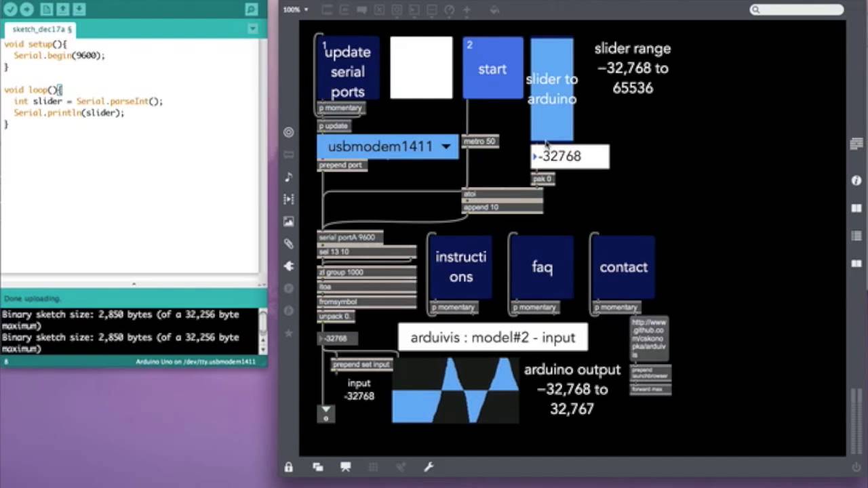Viewport: 868px width, 488px height.
Task: Open Objects browser in Max sidebar
Action: (289, 132)
